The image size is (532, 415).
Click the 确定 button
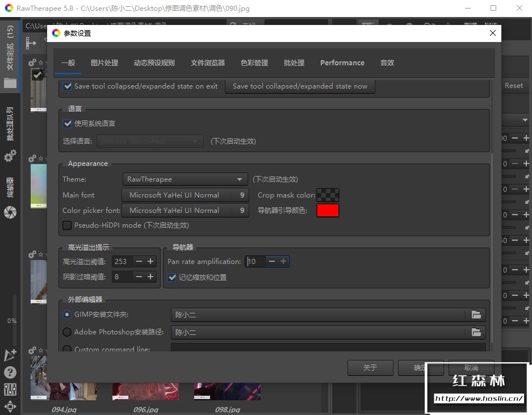(421, 367)
